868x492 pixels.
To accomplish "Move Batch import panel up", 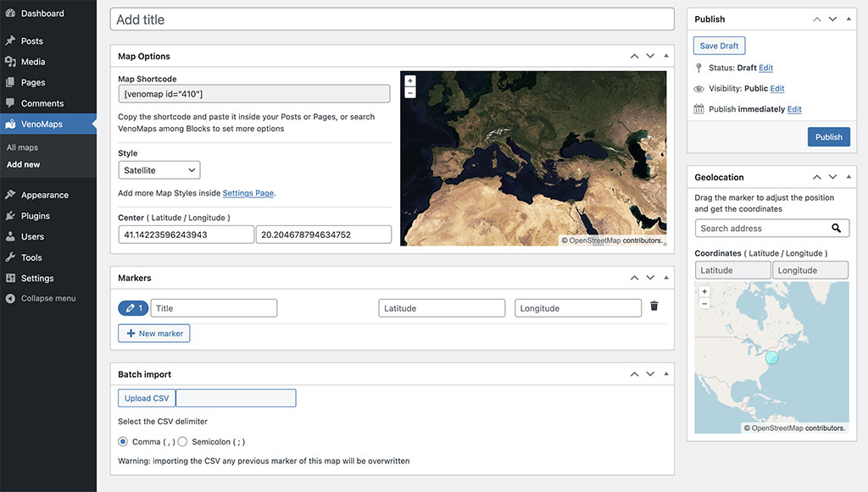I will pyautogui.click(x=634, y=374).
